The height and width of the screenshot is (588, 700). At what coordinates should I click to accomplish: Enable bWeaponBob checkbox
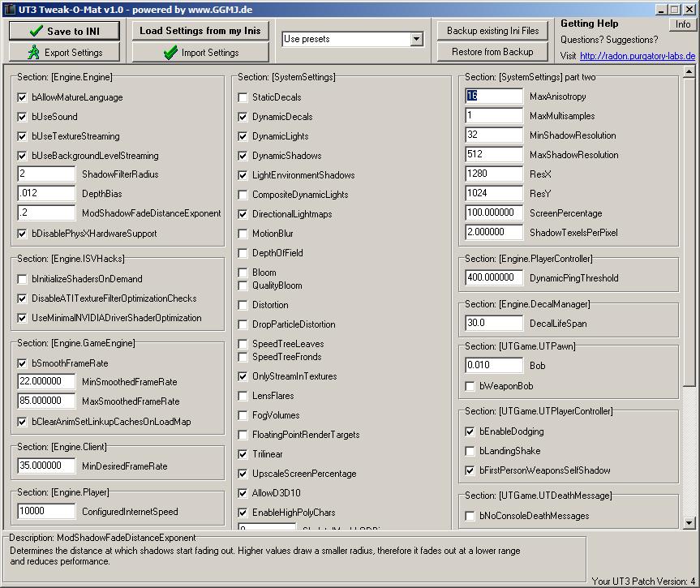tap(470, 386)
